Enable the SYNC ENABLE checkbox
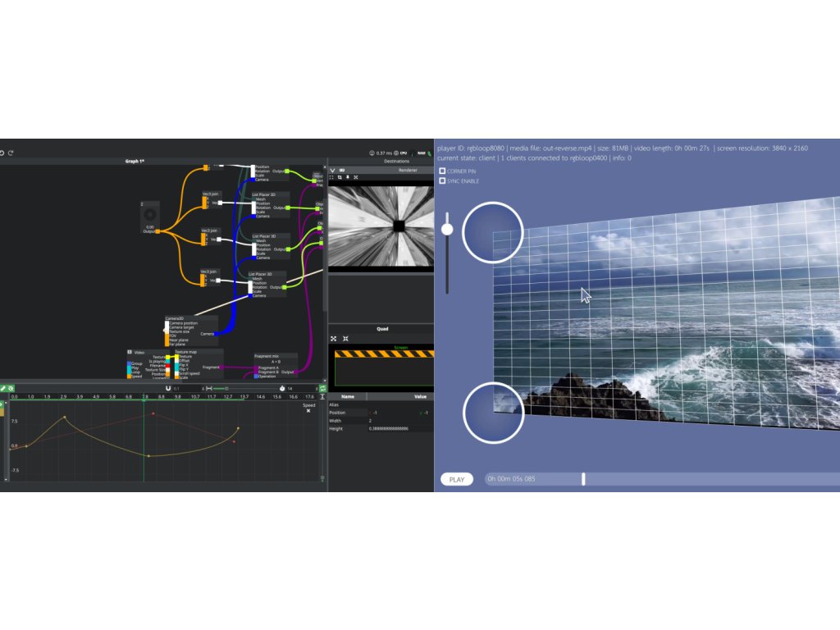 click(442, 181)
